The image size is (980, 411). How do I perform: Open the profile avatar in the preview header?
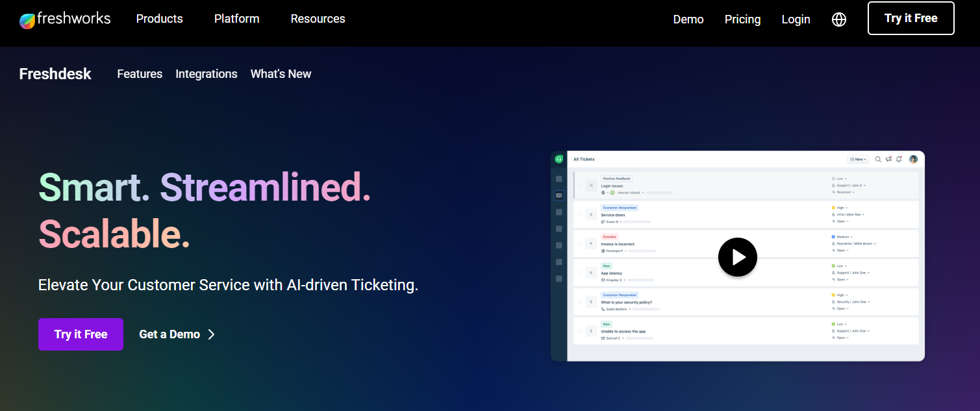pyautogui.click(x=913, y=159)
